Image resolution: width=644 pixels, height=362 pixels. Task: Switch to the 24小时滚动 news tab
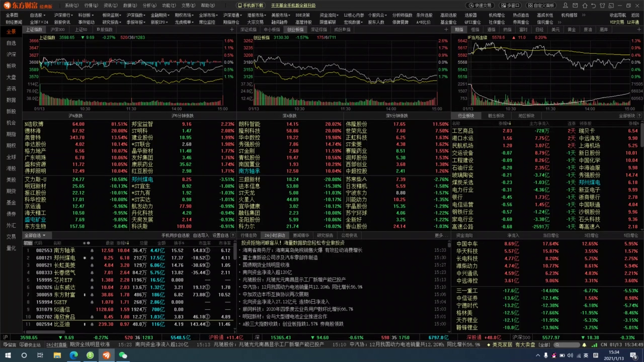click(x=275, y=235)
